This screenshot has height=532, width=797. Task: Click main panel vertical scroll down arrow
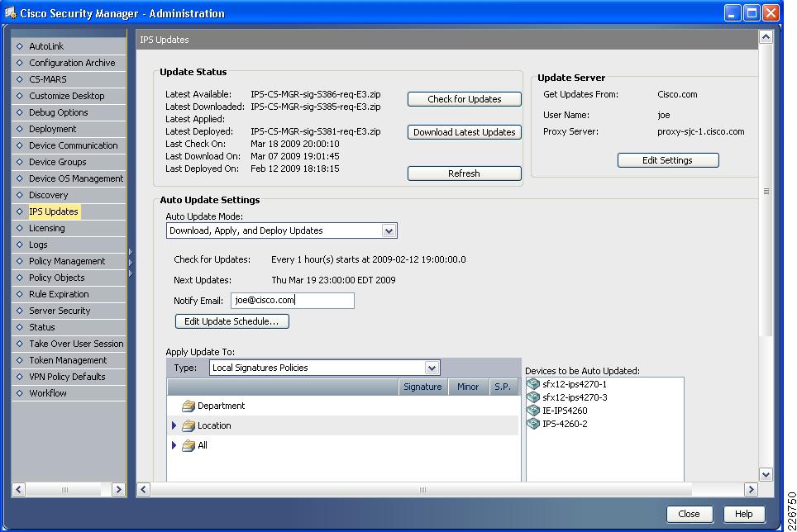point(766,475)
